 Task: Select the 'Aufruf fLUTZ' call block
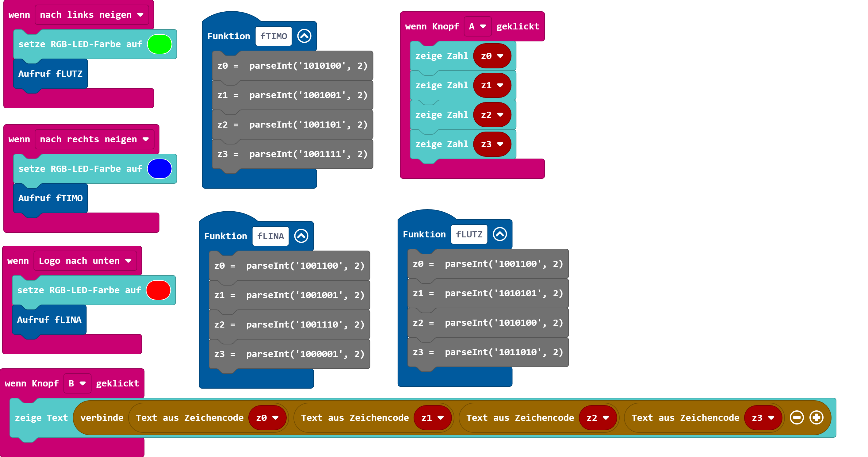50,74
